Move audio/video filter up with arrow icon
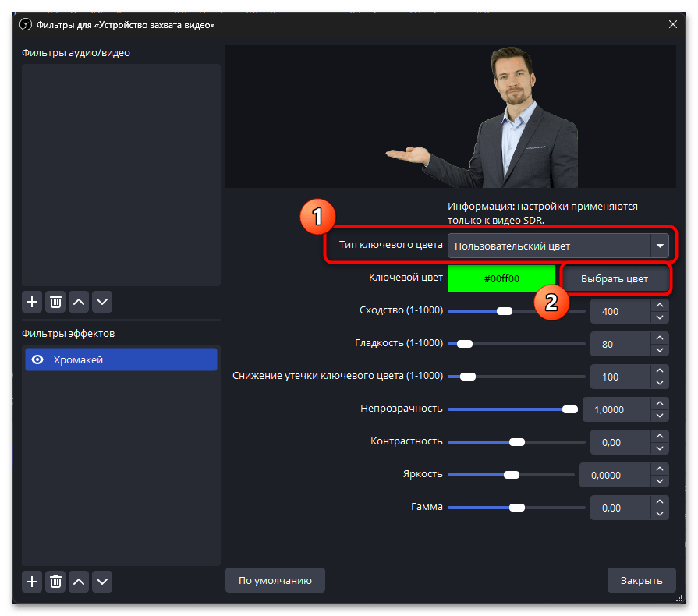This screenshot has height=616, width=698. [79, 301]
